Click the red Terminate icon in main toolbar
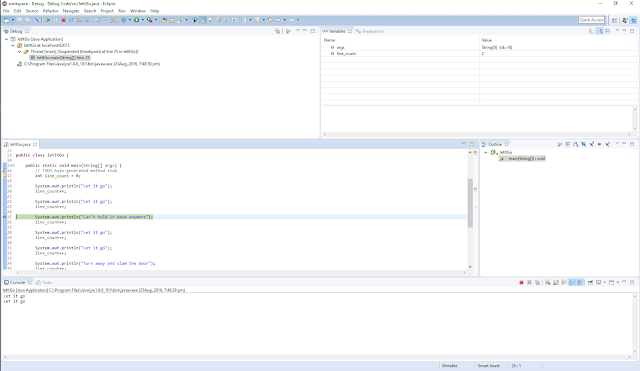Screen dimensions: 640x371 [x=63, y=20]
